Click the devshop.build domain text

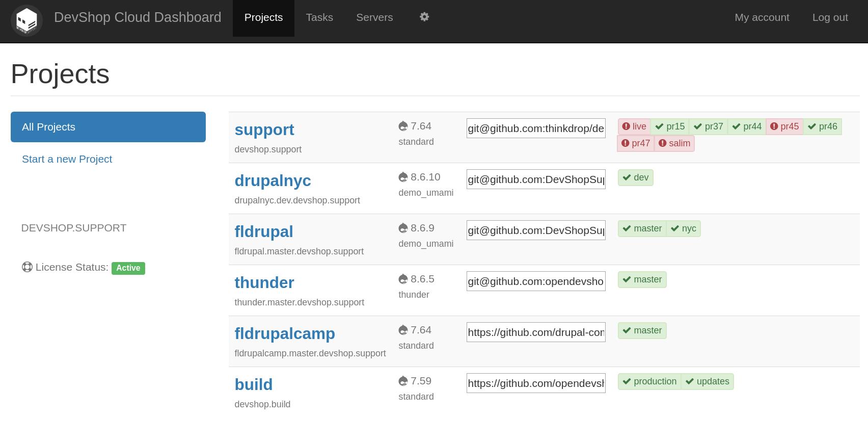pyautogui.click(x=262, y=404)
